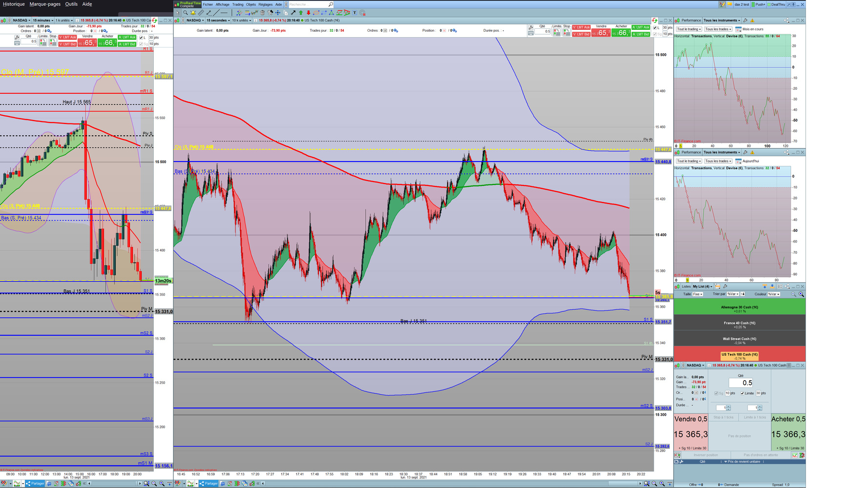This screenshot has width=868, height=488.
Task: Click the Recherche search input field
Action: tap(308, 4)
